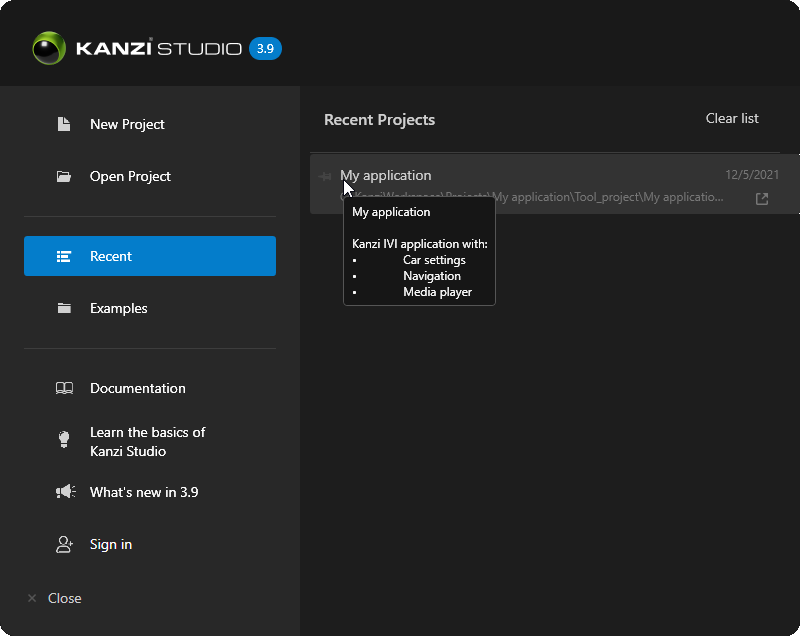Click the megaphone icon for What's new
Image resolution: width=800 pixels, height=636 pixels.
click(x=65, y=492)
